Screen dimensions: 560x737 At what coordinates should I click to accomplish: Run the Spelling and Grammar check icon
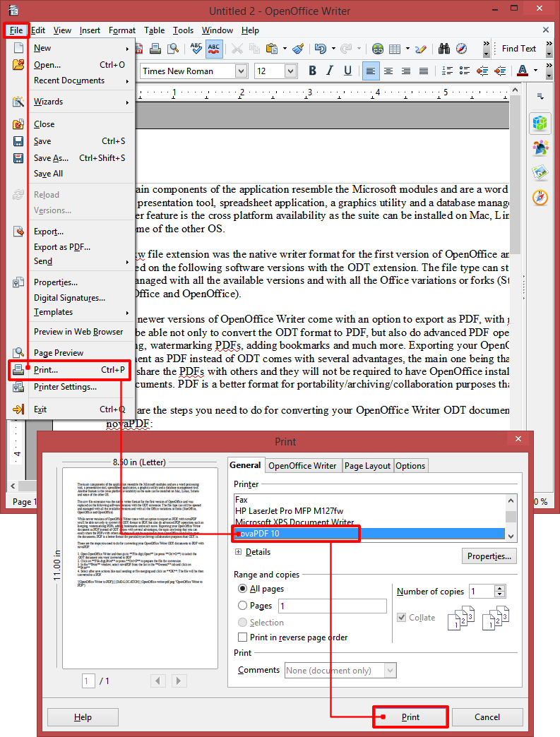click(196, 49)
